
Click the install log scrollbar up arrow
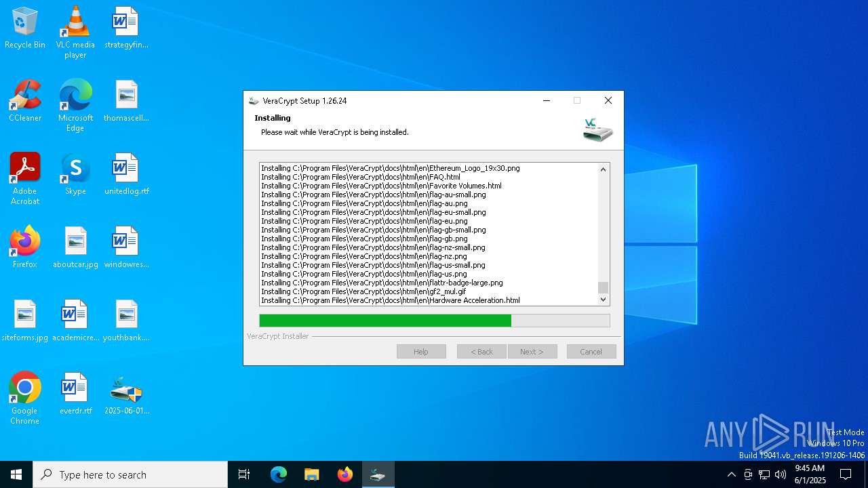[x=604, y=169]
